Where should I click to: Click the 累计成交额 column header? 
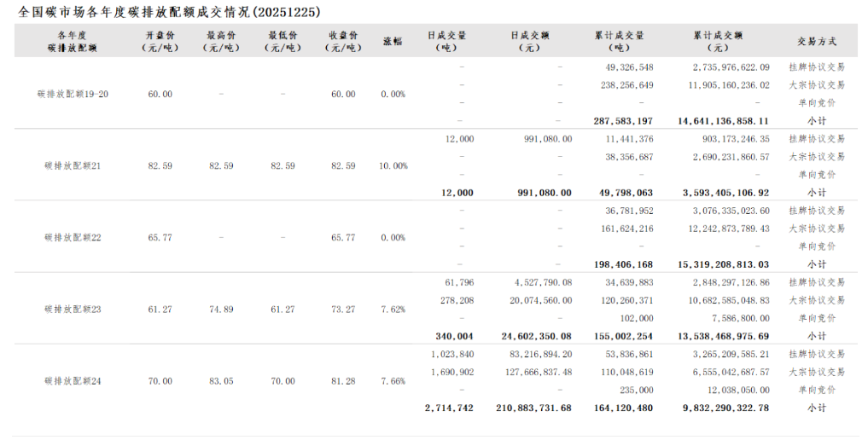(719, 41)
